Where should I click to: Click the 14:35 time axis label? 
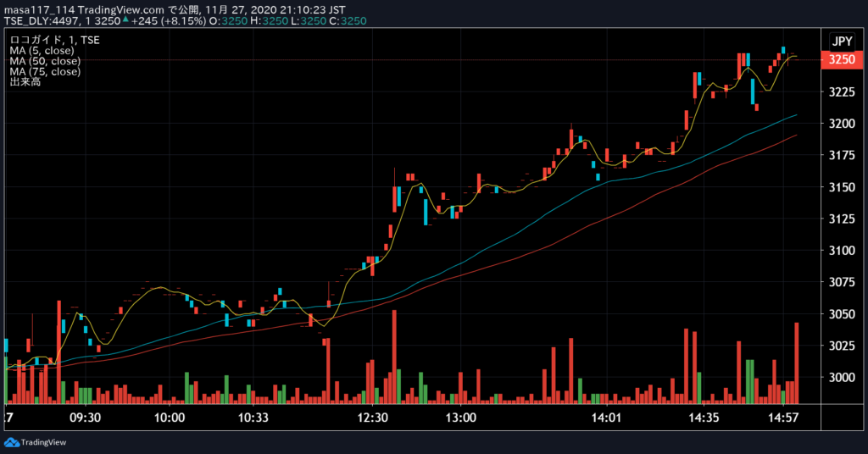pyautogui.click(x=704, y=418)
